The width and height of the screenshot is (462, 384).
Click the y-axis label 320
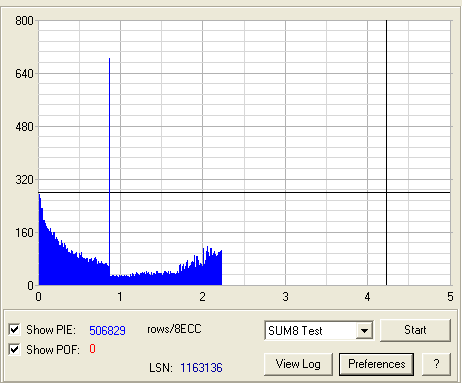24,180
